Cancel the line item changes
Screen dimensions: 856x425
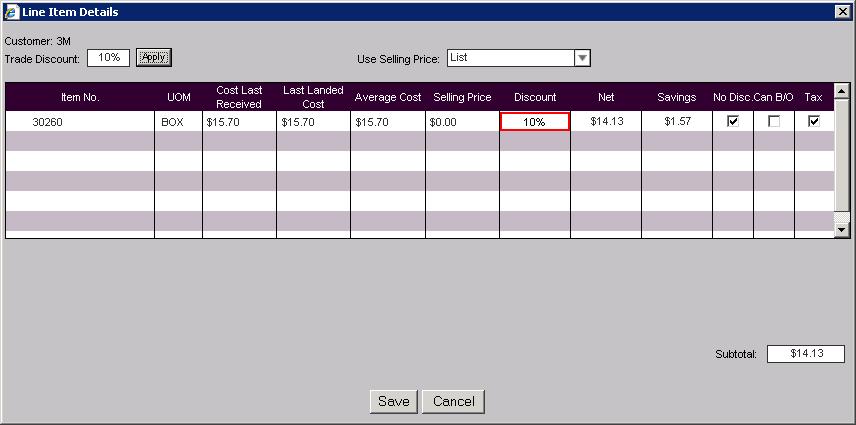453,401
